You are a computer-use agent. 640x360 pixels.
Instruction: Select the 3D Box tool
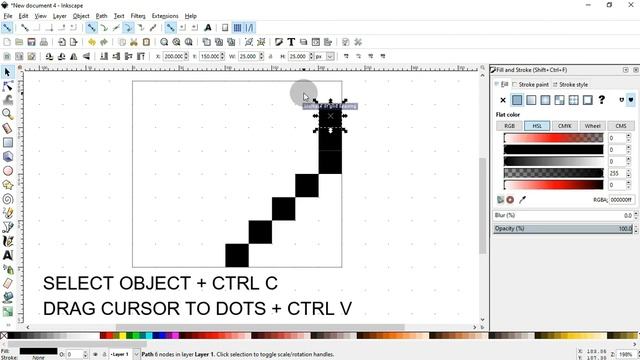coord(7,156)
